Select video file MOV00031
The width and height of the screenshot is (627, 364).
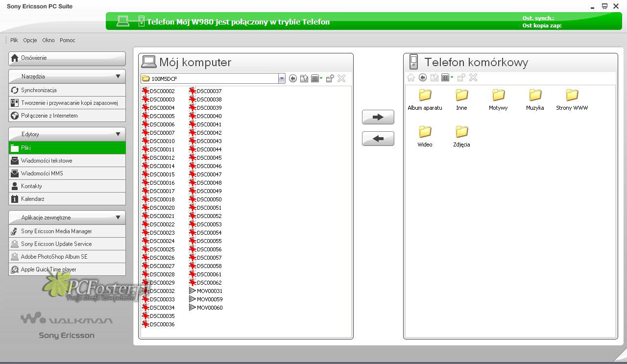[206, 291]
